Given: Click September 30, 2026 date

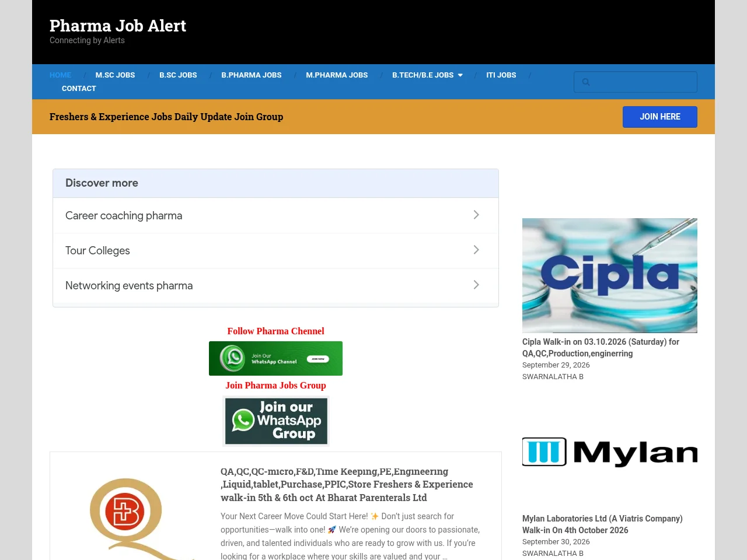Looking at the screenshot, I should [x=556, y=542].
